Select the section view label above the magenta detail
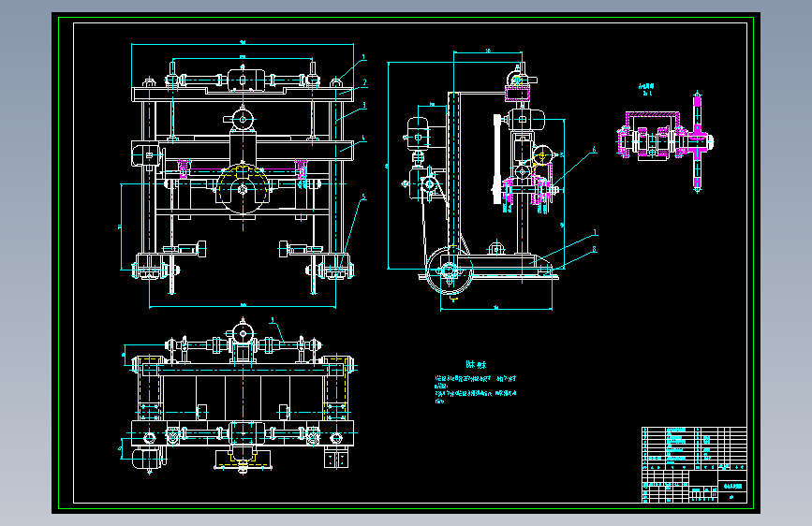This screenshot has width=812, height=526. coord(646,90)
